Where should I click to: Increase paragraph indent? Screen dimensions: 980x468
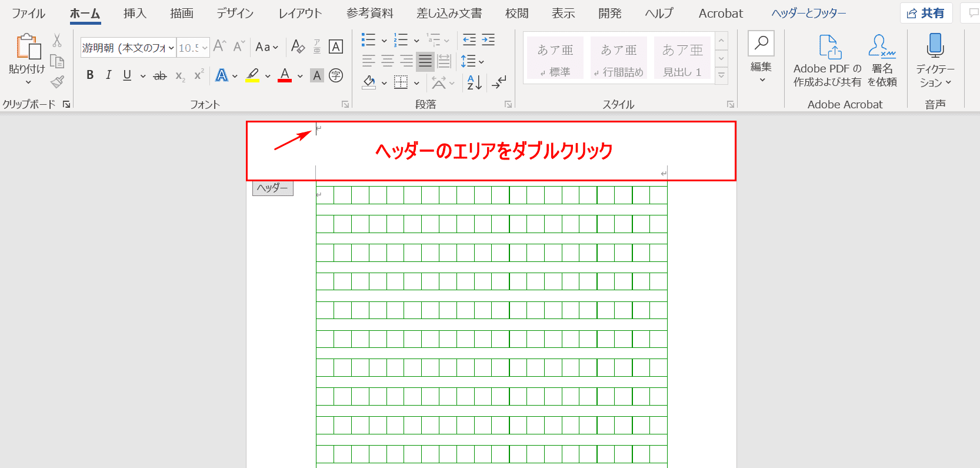[488, 40]
